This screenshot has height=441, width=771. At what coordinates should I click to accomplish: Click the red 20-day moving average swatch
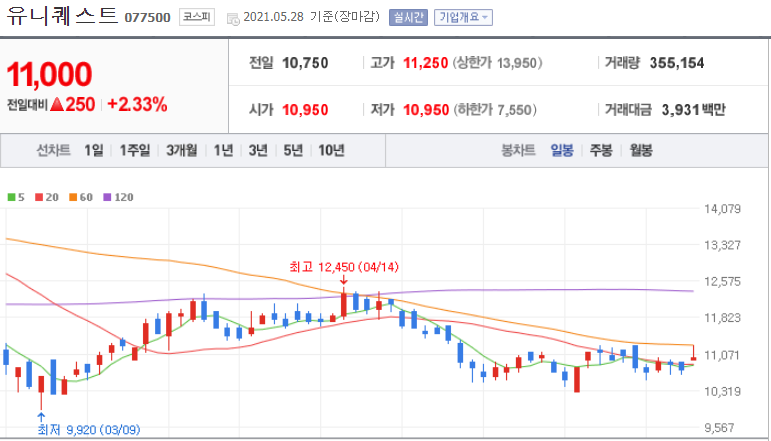coord(39,197)
